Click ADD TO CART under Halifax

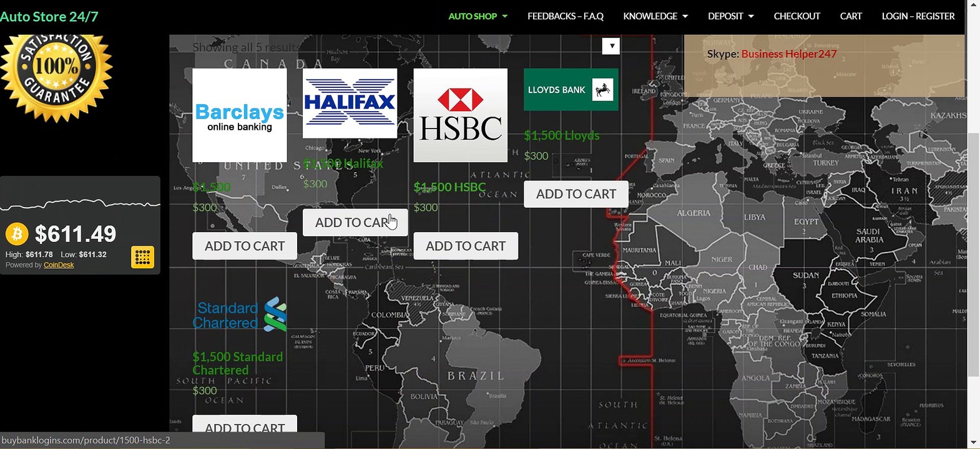[355, 223]
